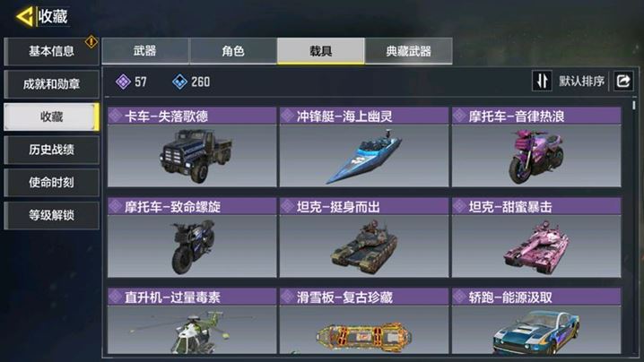Image resolution: width=644 pixels, height=362 pixels.
Task: Select the 冲锋艇-海上幽灵 boat thumbnail
Action: (364, 156)
